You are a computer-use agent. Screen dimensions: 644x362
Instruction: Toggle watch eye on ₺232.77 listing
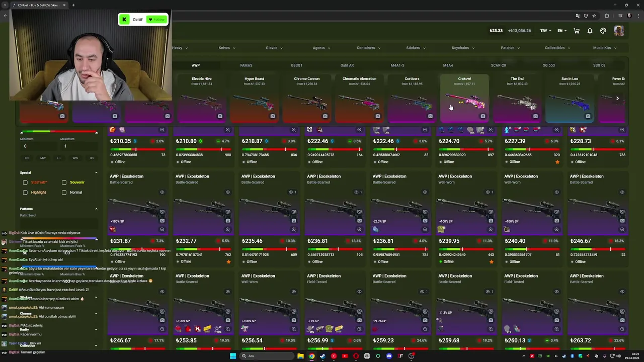228,192
